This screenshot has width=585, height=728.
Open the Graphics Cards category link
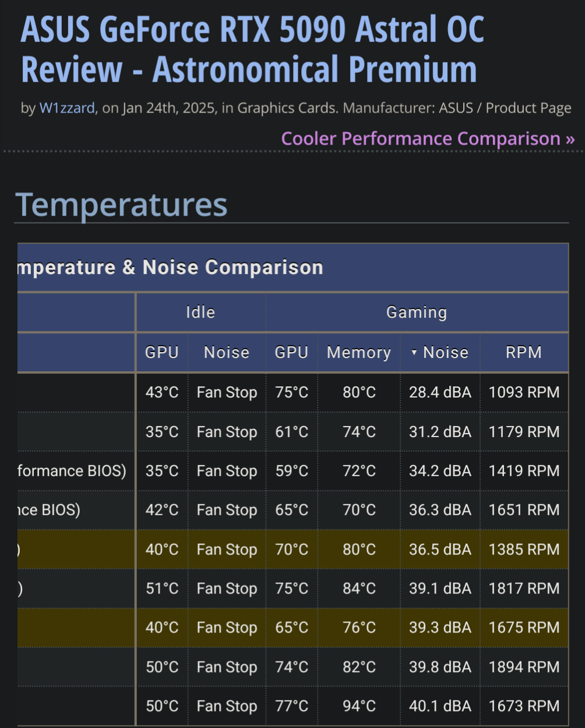(x=287, y=108)
